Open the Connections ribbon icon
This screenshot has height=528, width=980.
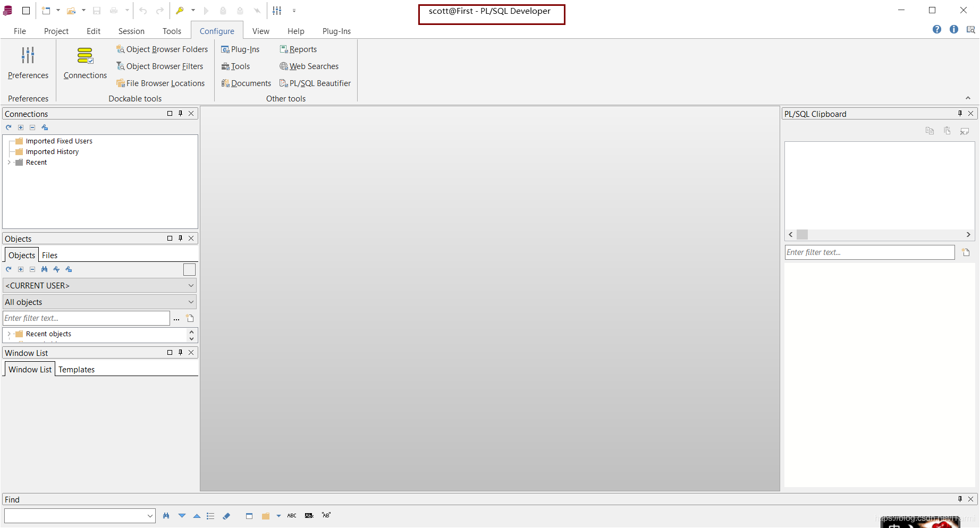click(85, 55)
